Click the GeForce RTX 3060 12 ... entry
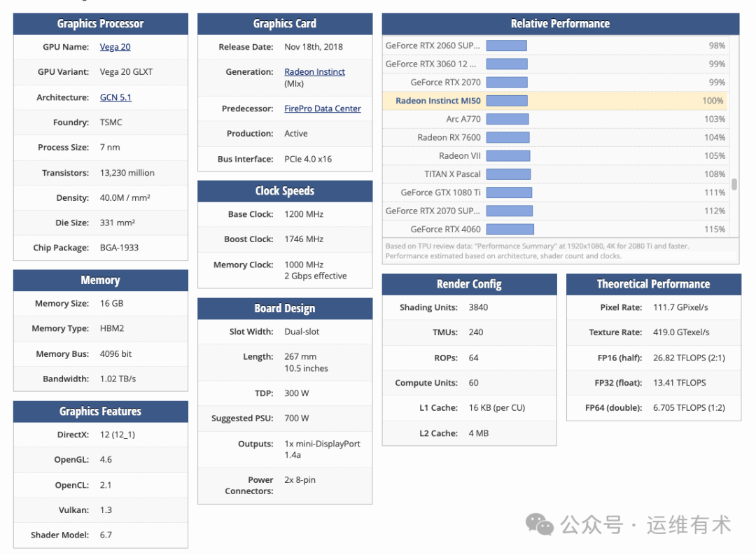The image size is (756, 555). (554, 64)
